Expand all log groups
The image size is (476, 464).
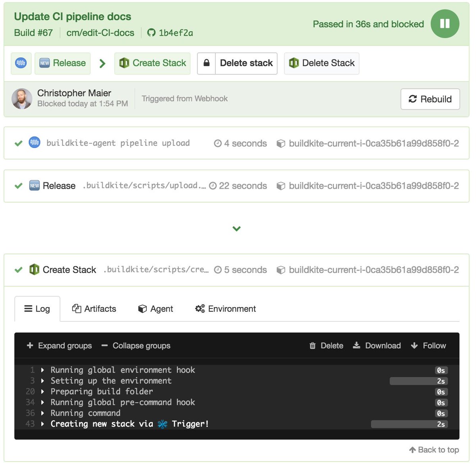coord(59,346)
